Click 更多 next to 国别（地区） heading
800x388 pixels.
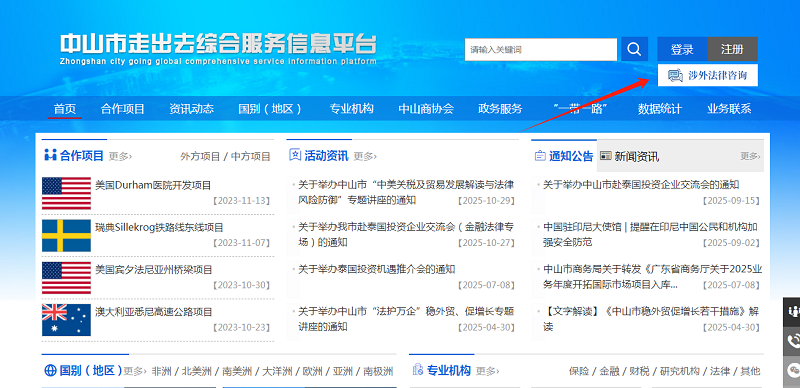click(x=134, y=371)
